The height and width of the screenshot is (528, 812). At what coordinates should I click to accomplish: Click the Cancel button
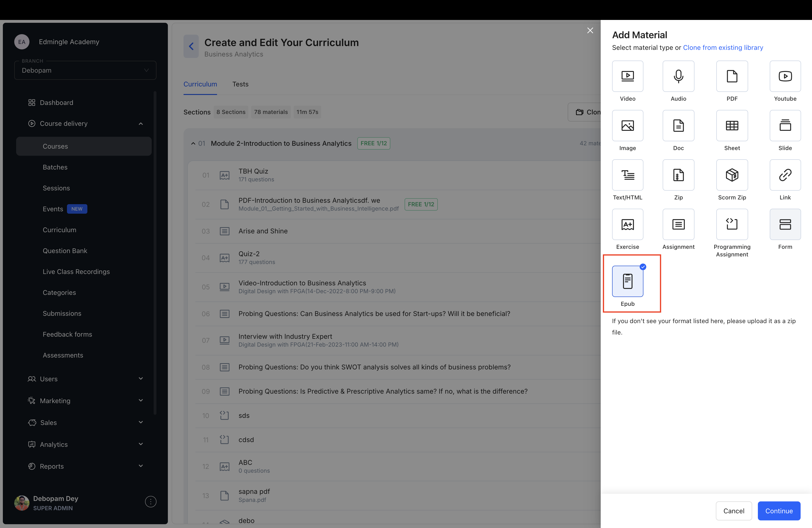(x=733, y=511)
